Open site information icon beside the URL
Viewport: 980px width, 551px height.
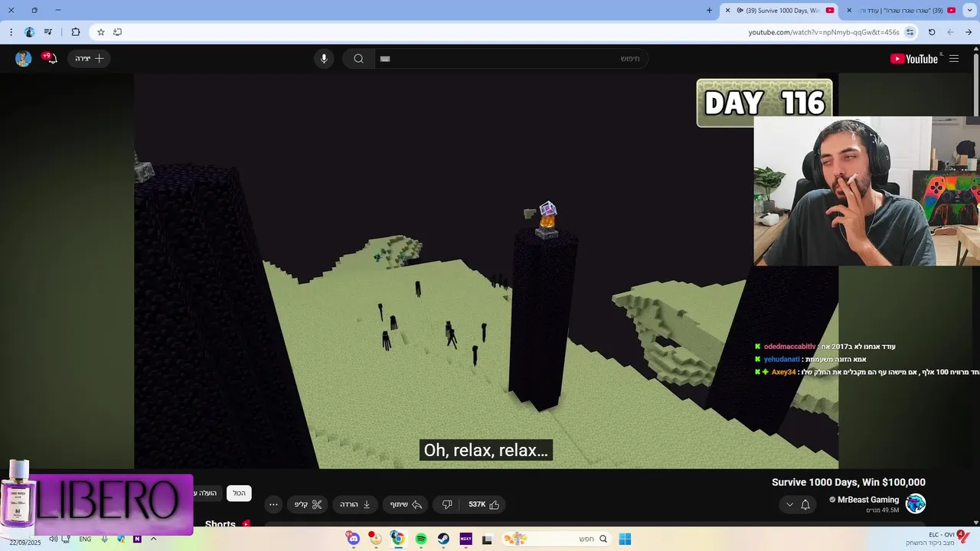[910, 32]
